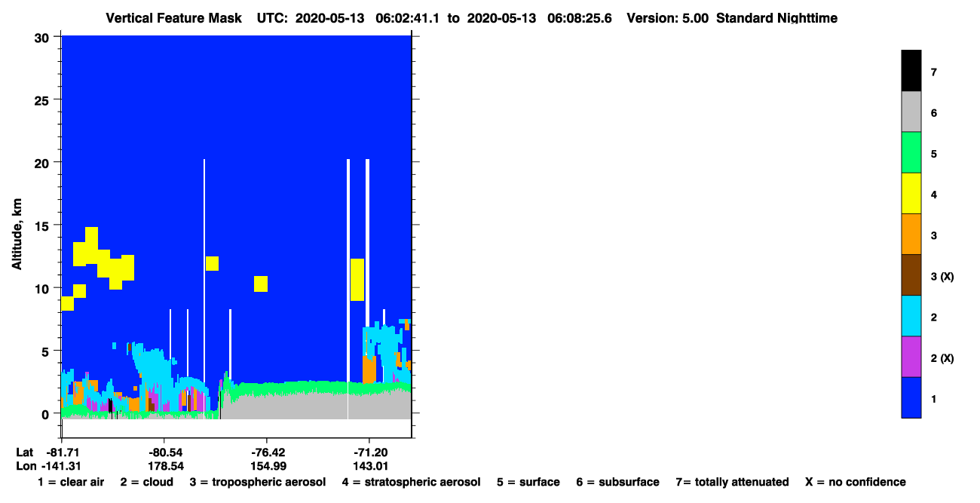Click the 'Lon' row label

point(26,466)
